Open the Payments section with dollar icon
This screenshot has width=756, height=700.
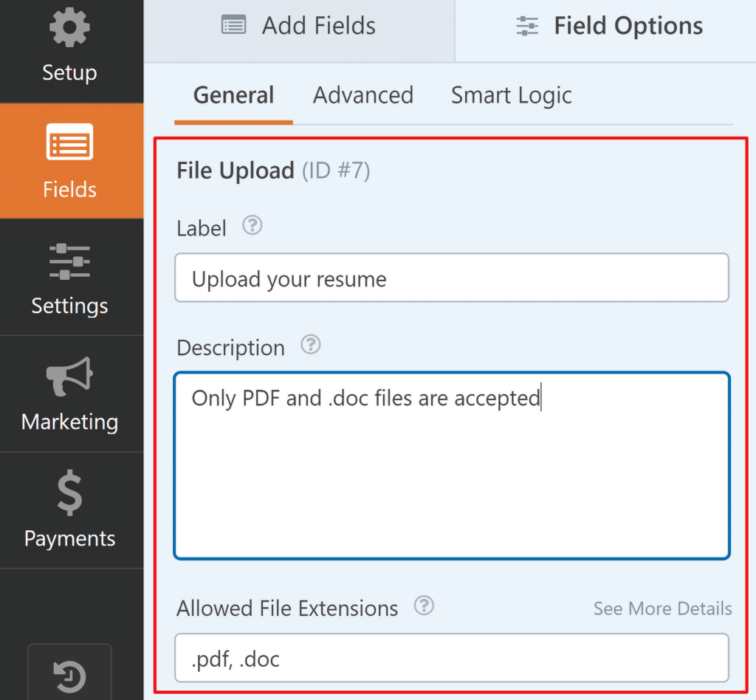coord(72,510)
